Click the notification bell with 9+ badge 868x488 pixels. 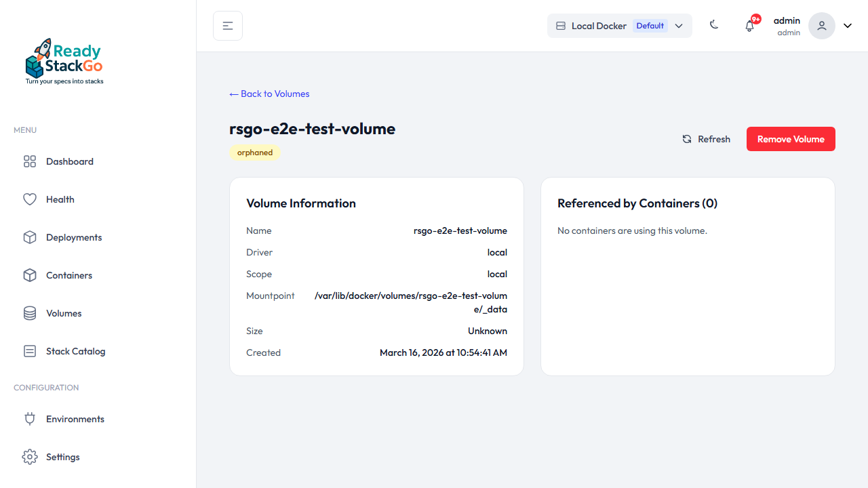click(x=749, y=25)
